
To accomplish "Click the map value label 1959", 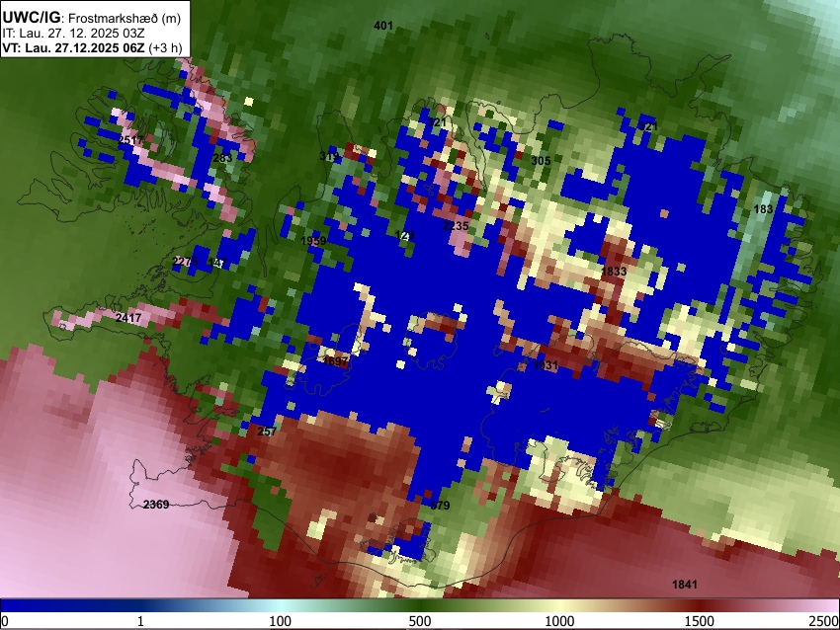I will [313, 241].
